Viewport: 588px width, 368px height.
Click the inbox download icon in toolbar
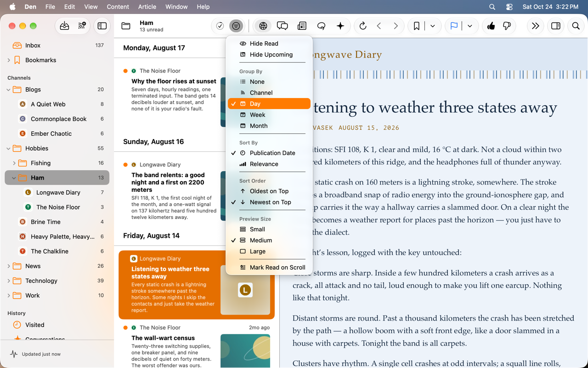click(x=64, y=26)
